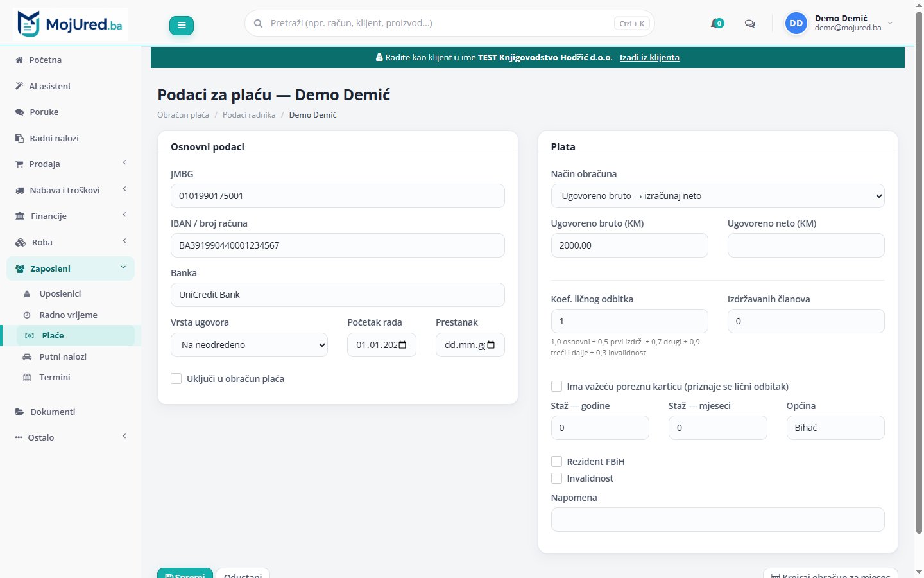This screenshot has height=578, width=924.
Task: Tick the Ima važeću poreznu karticu checkbox
Action: (556, 387)
